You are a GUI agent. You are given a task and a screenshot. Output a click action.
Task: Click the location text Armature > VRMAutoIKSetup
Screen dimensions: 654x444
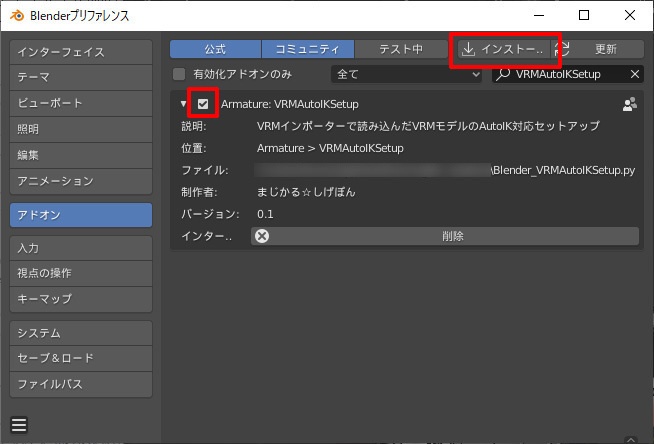click(x=330, y=148)
